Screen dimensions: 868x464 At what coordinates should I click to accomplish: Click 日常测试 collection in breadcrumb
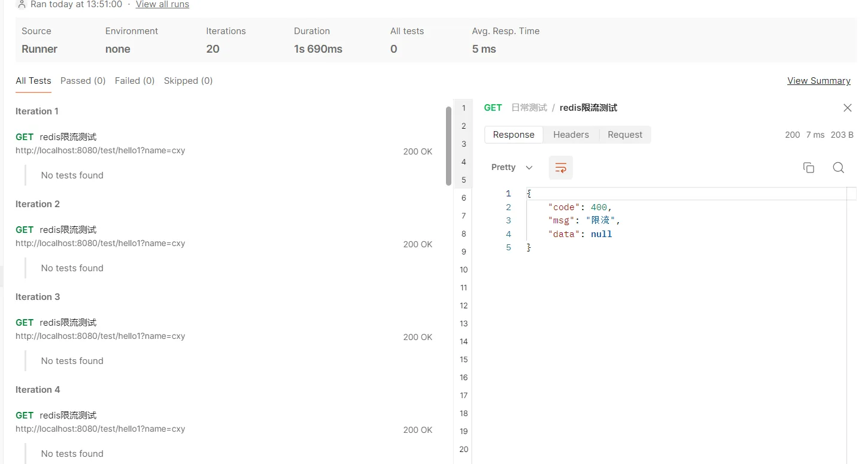tap(529, 108)
